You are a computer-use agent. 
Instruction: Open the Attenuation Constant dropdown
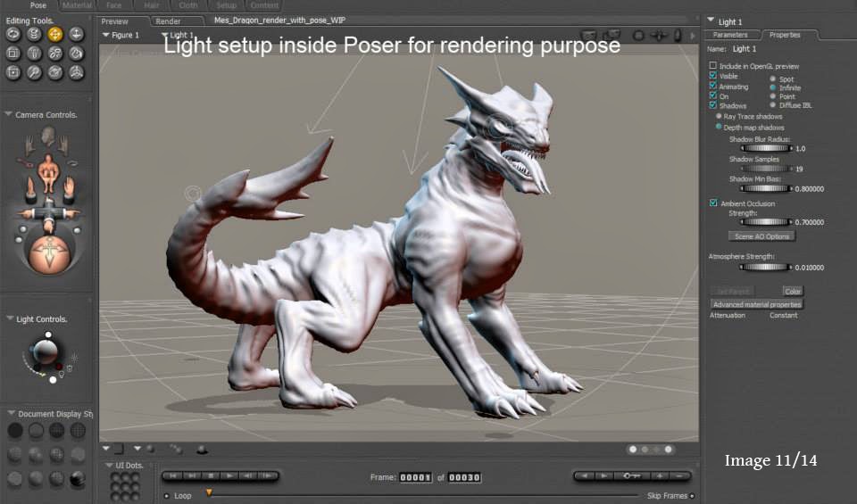[783, 316]
